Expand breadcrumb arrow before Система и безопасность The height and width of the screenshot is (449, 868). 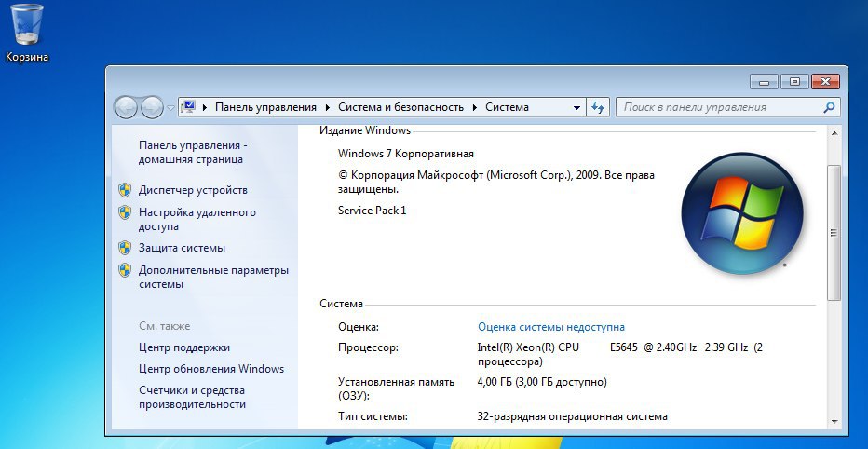(328, 107)
